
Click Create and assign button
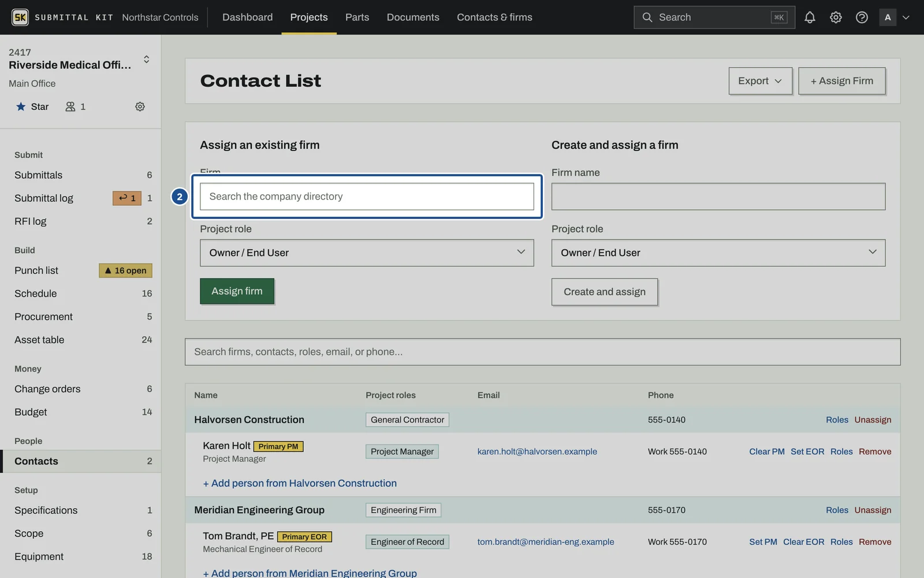(x=605, y=292)
